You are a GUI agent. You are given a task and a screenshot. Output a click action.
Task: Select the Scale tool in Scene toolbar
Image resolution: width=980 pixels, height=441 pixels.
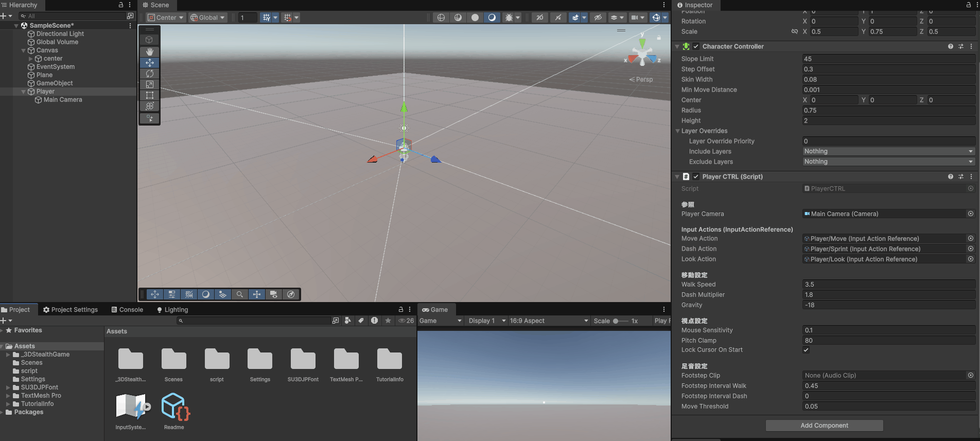(150, 84)
